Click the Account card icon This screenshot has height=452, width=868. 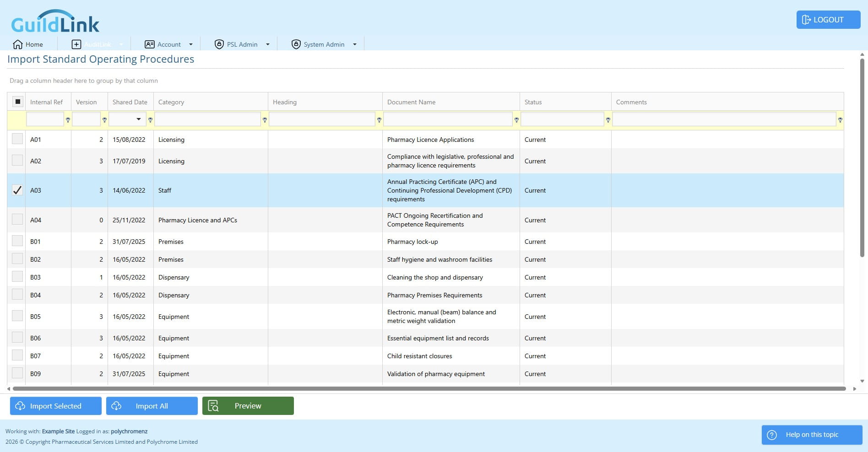pos(150,44)
